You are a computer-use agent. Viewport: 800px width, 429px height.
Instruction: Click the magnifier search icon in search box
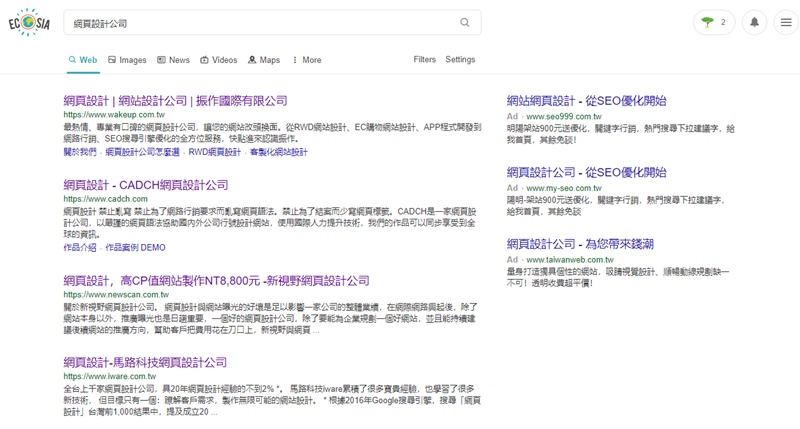pos(465,22)
